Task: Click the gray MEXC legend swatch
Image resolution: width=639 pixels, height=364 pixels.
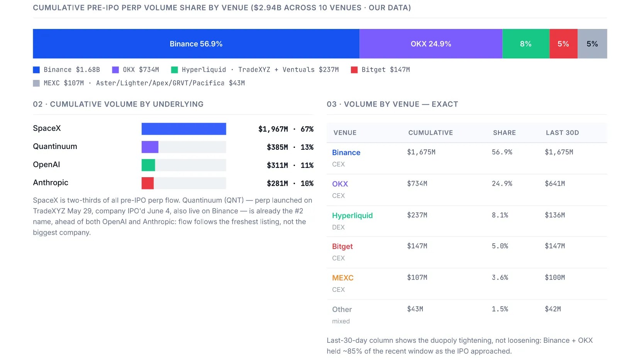Action: [36, 83]
